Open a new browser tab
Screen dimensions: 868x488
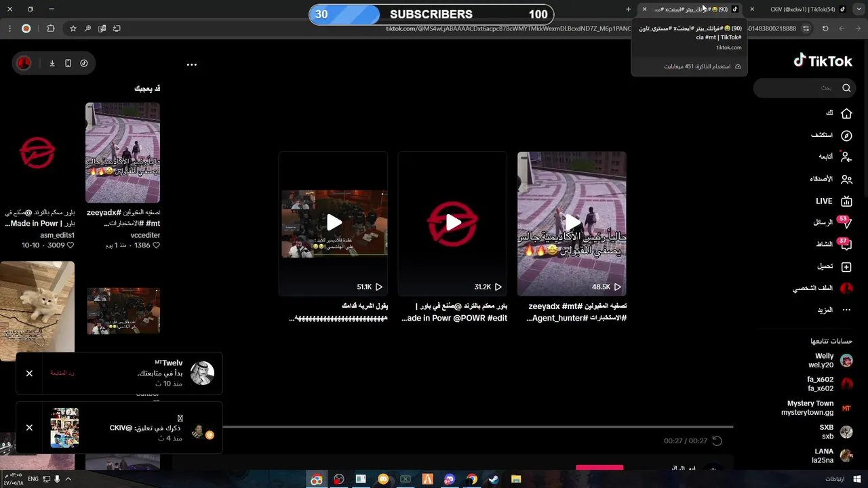[x=628, y=9]
